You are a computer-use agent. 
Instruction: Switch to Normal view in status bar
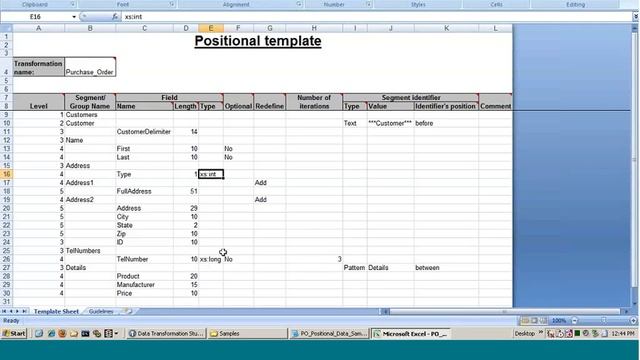point(525,321)
